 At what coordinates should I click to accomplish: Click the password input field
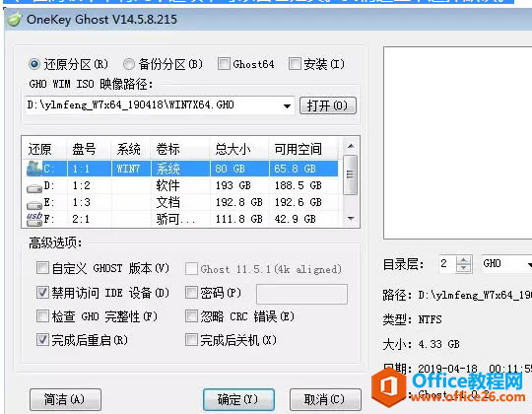[302, 294]
